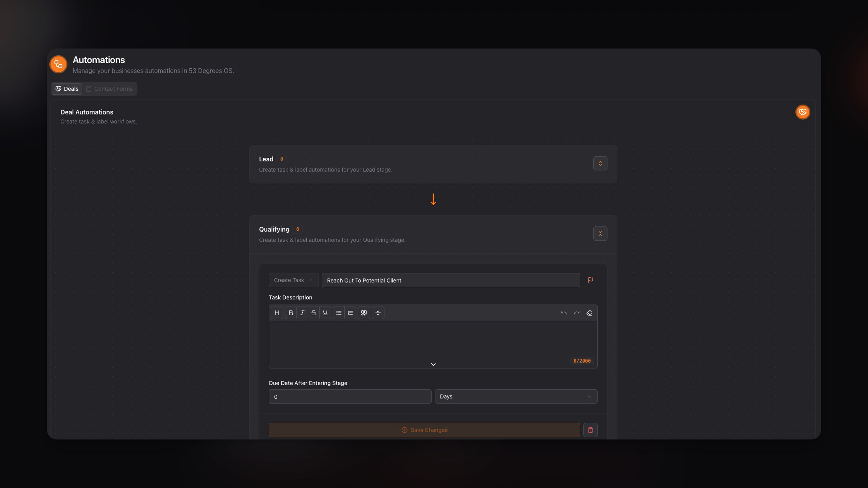This screenshot has width=868, height=488.
Task: Open the Create Task action dropdown
Action: click(x=293, y=280)
